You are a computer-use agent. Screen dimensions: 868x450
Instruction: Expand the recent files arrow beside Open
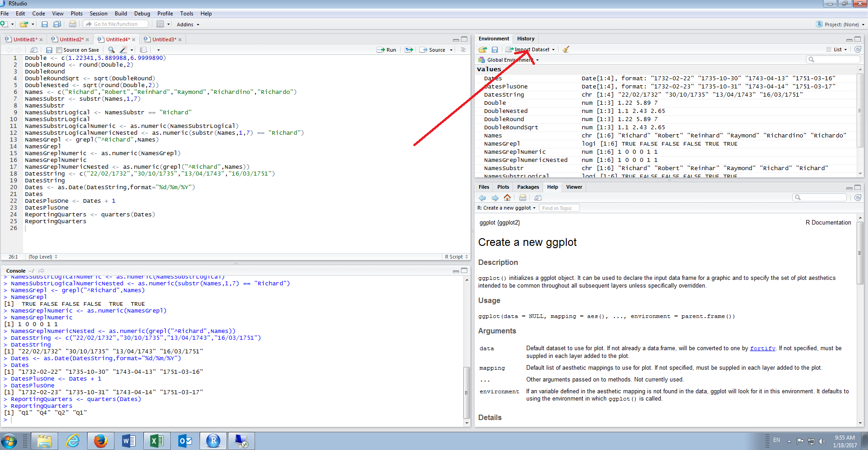point(33,24)
